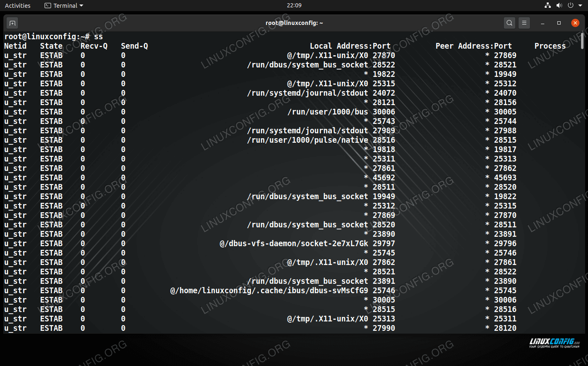Close the terminal with the orange button

point(575,23)
